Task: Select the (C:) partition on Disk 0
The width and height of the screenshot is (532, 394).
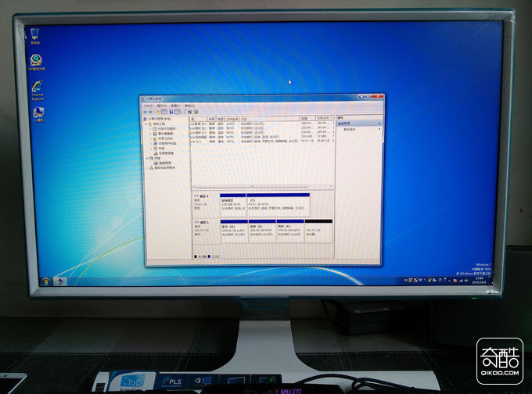Action: (x=279, y=205)
